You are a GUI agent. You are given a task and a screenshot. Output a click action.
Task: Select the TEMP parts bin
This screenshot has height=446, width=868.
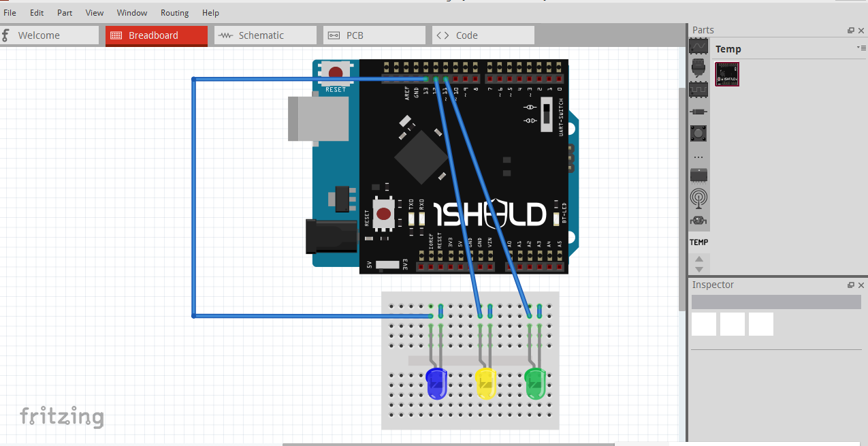click(698, 242)
